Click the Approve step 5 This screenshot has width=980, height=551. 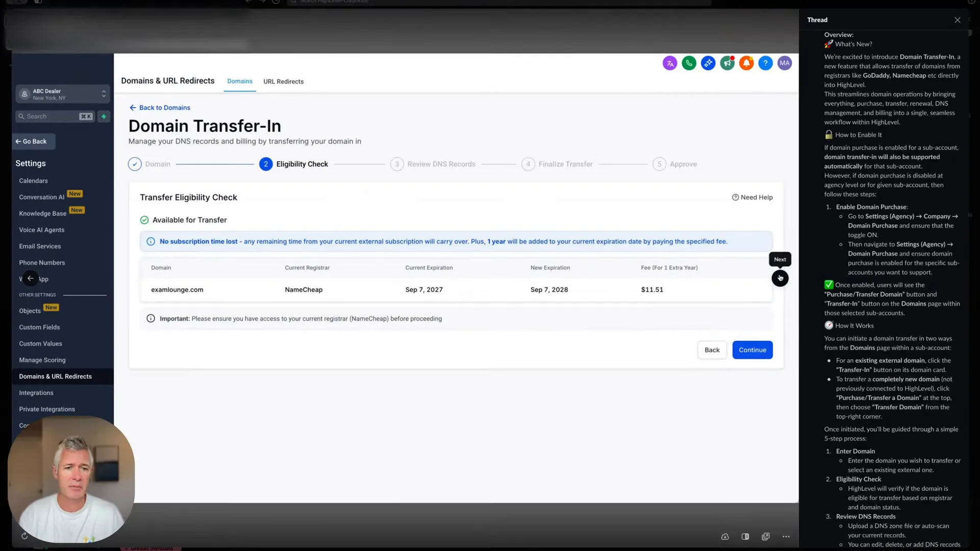click(675, 164)
